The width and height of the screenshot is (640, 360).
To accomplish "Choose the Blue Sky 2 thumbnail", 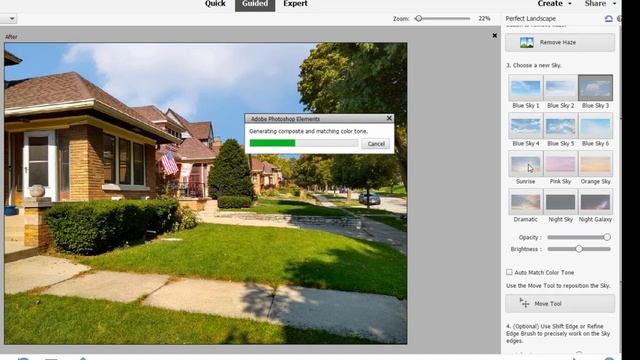I will pyautogui.click(x=560, y=88).
